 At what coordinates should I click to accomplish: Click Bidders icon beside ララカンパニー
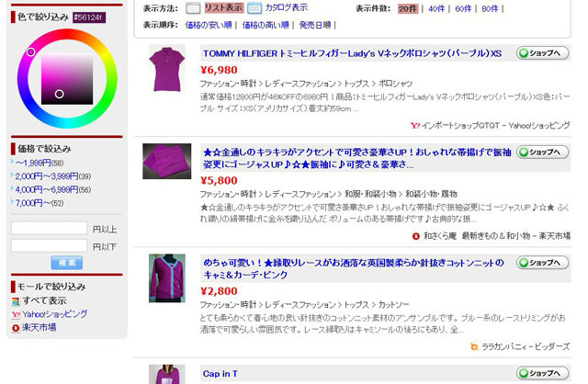474,347
